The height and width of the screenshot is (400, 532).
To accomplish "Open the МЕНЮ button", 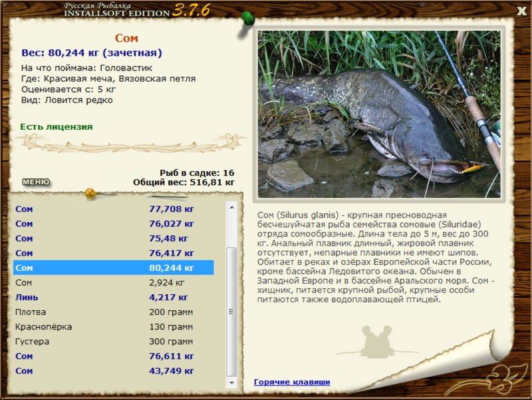I will (x=36, y=182).
